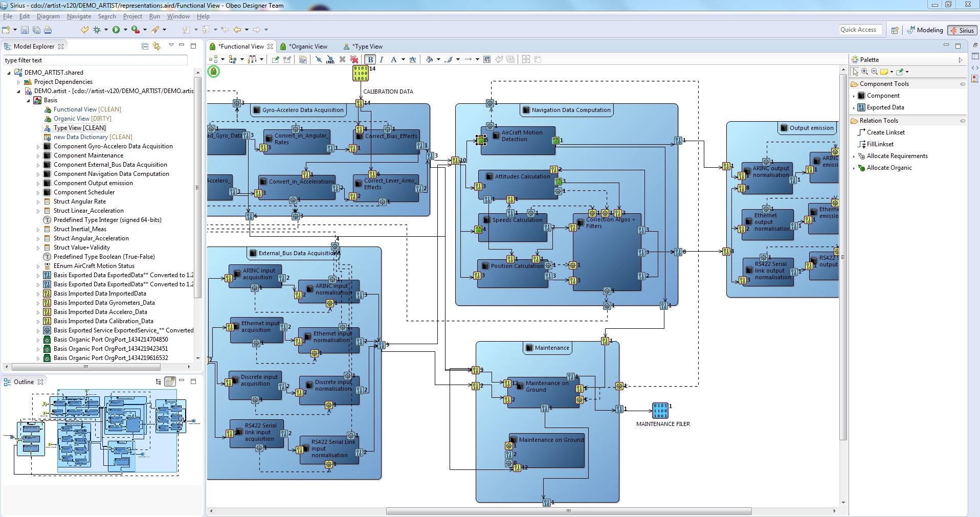Click the green lock icon on the diagram canvas
Viewport: 980px width, 517px height.
(214, 72)
